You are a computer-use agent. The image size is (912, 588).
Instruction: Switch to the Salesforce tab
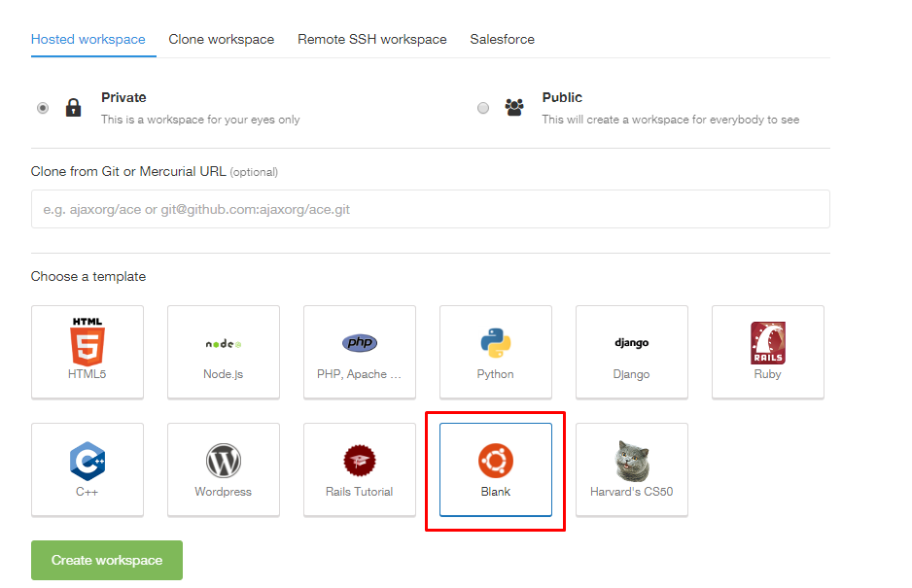coord(502,39)
